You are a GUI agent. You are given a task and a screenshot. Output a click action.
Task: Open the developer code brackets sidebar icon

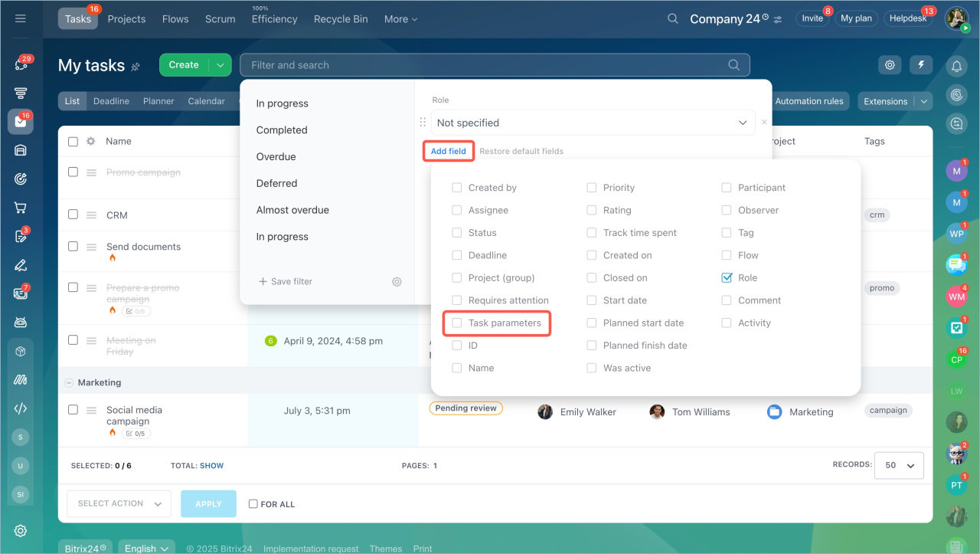tap(21, 408)
